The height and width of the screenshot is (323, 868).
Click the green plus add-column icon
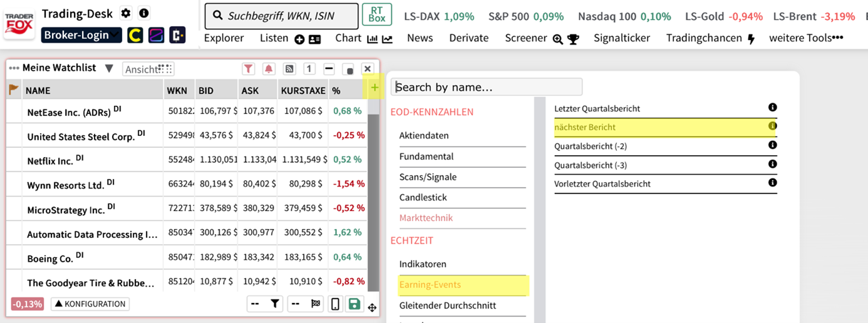(x=375, y=88)
